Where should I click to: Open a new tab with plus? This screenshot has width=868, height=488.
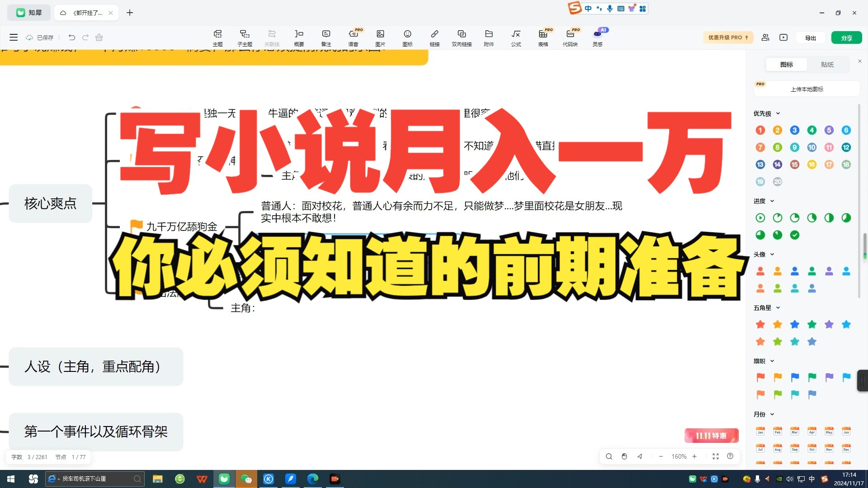130,13
